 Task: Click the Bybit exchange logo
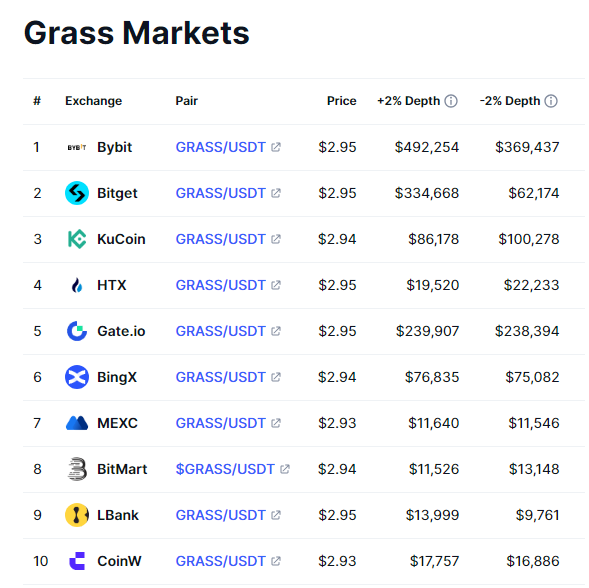point(77,147)
